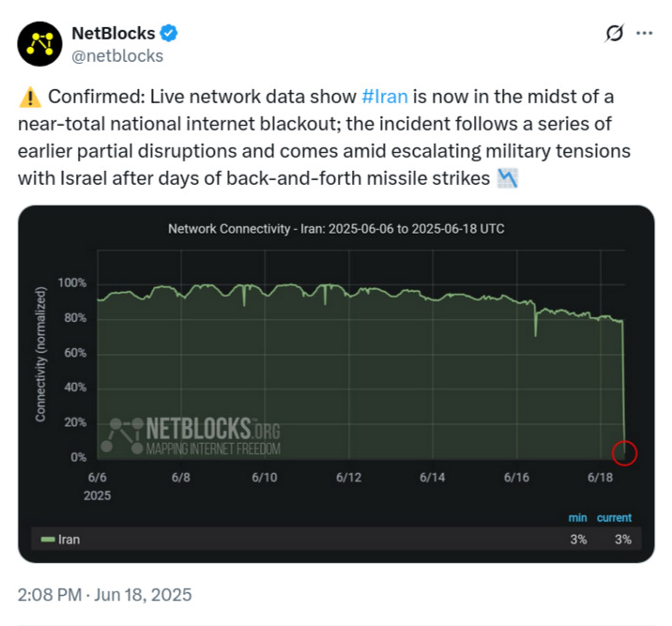Click the NetBlocks profile avatar
672x626 pixels.
[39, 44]
